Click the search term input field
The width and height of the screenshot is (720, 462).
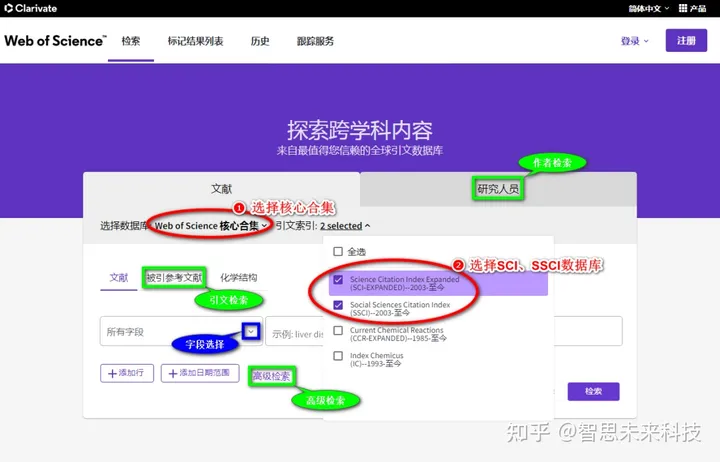coord(444,331)
